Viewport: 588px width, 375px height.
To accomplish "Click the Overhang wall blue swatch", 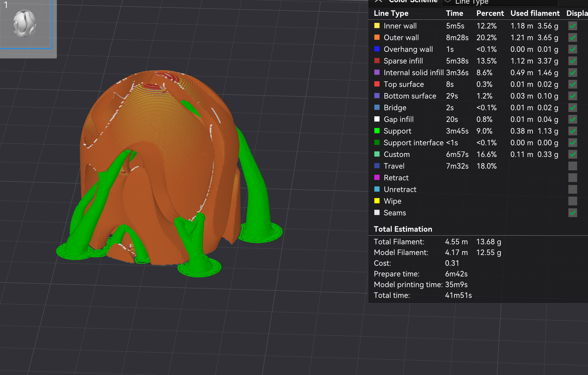I will (377, 49).
